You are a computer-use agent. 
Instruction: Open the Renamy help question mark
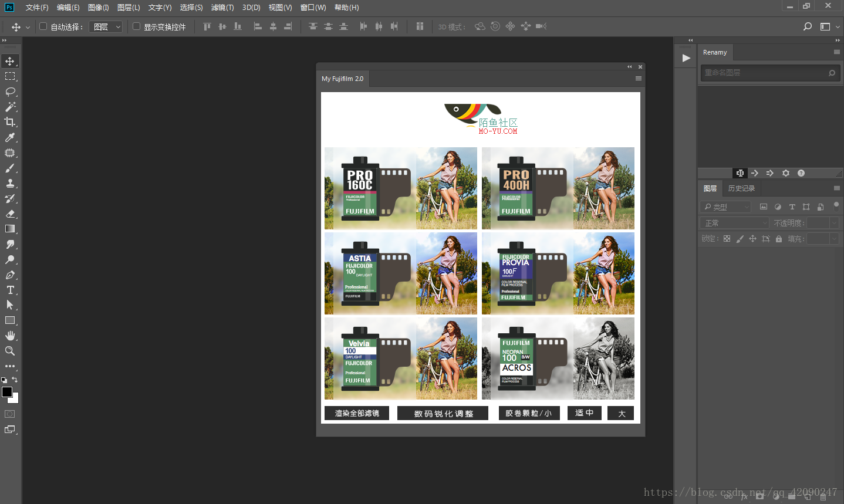tap(801, 173)
